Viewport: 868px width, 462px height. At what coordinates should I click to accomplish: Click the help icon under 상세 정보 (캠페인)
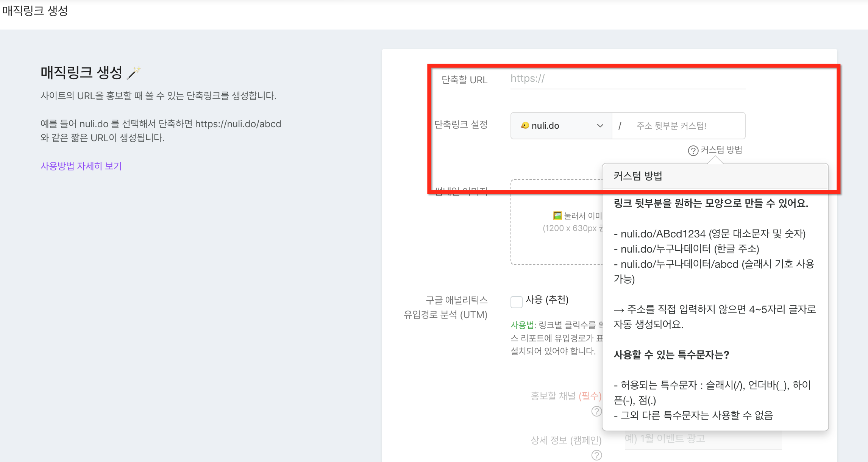[x=596, y=455]
